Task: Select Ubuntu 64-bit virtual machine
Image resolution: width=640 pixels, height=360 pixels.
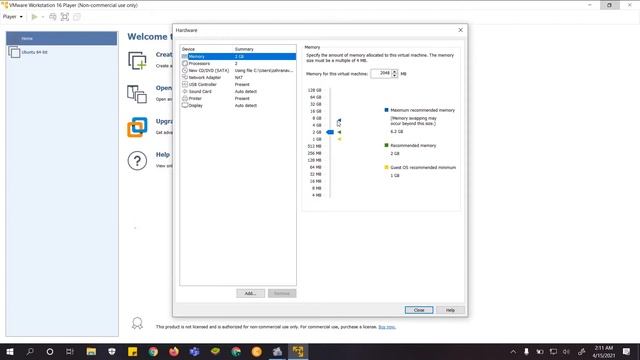Action: (x=61, y=52)
